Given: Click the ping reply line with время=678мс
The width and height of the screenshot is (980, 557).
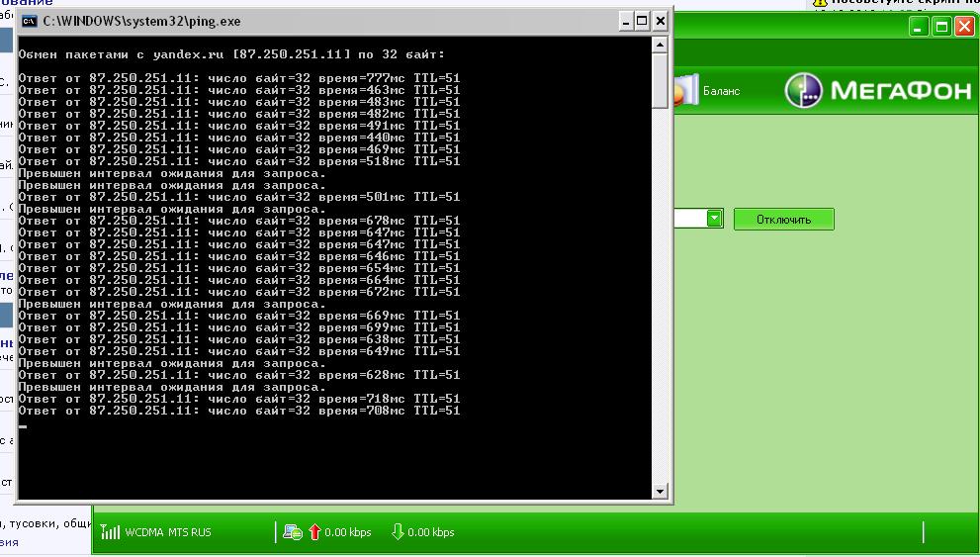Looking at the screenshot, I should coord(239,221).
